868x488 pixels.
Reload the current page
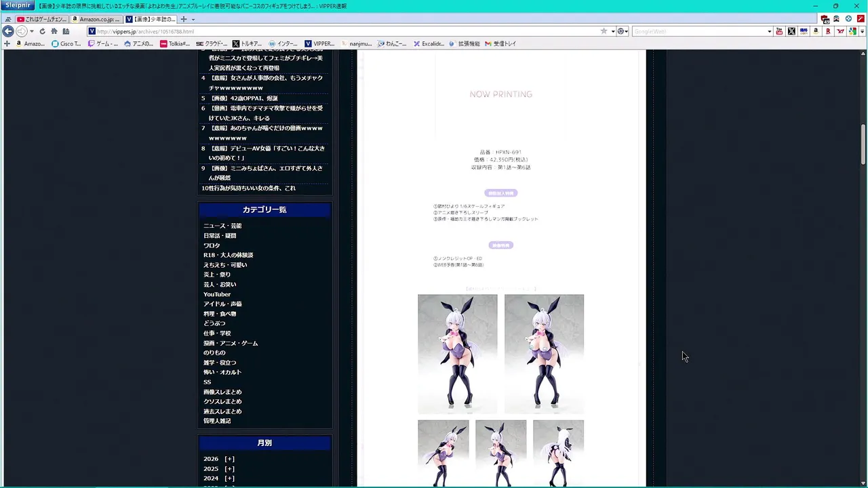(x=42, y=31)
